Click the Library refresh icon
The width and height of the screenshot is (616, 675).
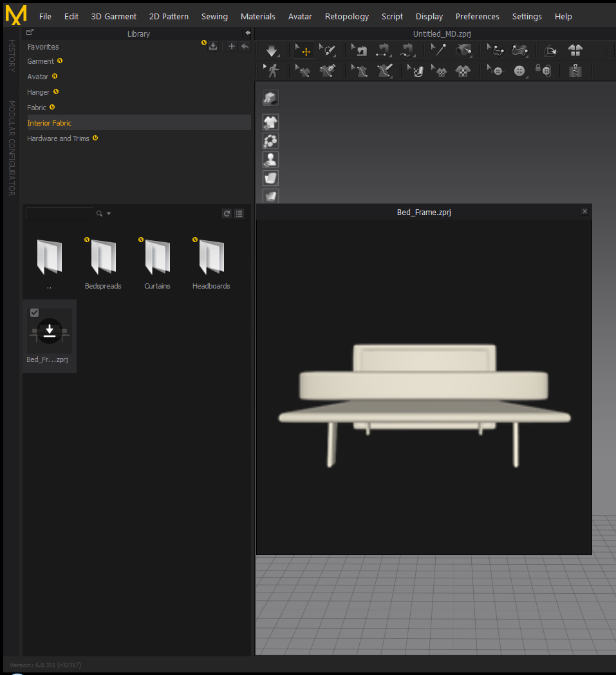click(x=227, y=214)
